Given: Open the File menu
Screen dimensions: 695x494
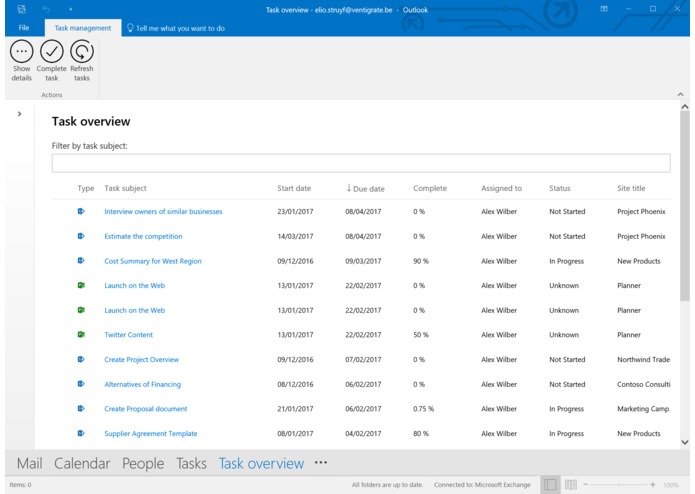Looking at the screenshot, I should (x=24, y=28).
